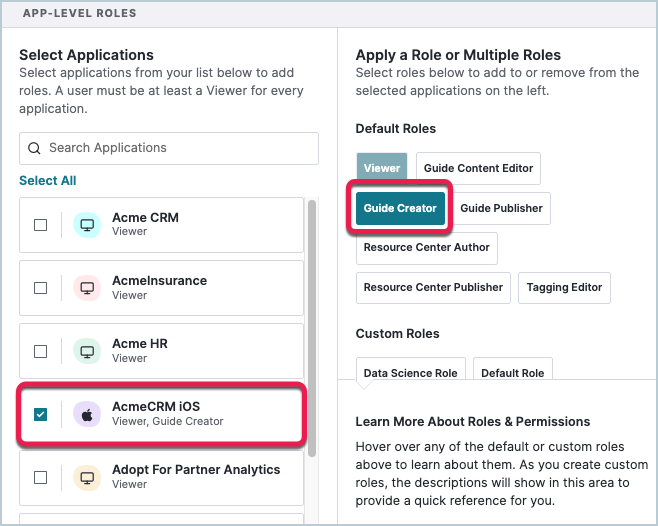Uncheck the AcmeCRM iOS checkbox
The image size is (658, 526).
point(40,414)
